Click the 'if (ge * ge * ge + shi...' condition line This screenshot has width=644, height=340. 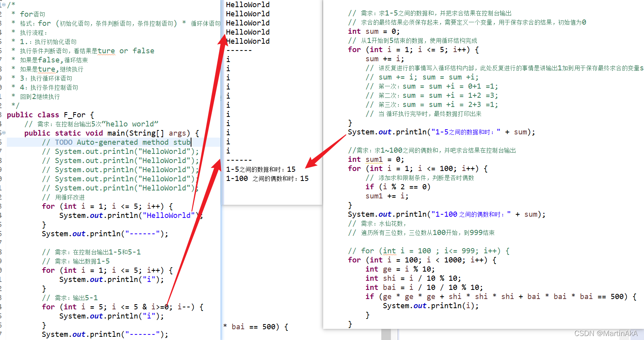click(501, 297)
